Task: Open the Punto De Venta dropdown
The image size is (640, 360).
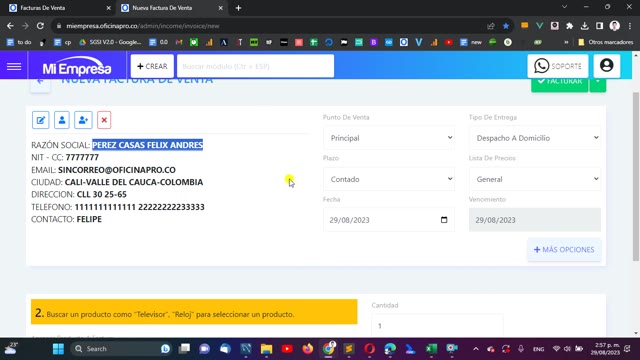Action: click(x=389, y=138)
